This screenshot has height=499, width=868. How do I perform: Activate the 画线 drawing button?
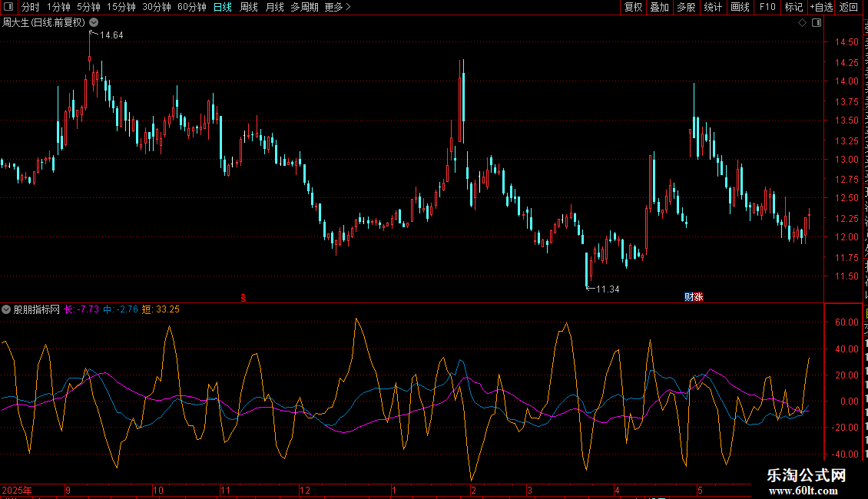[740, 7]
